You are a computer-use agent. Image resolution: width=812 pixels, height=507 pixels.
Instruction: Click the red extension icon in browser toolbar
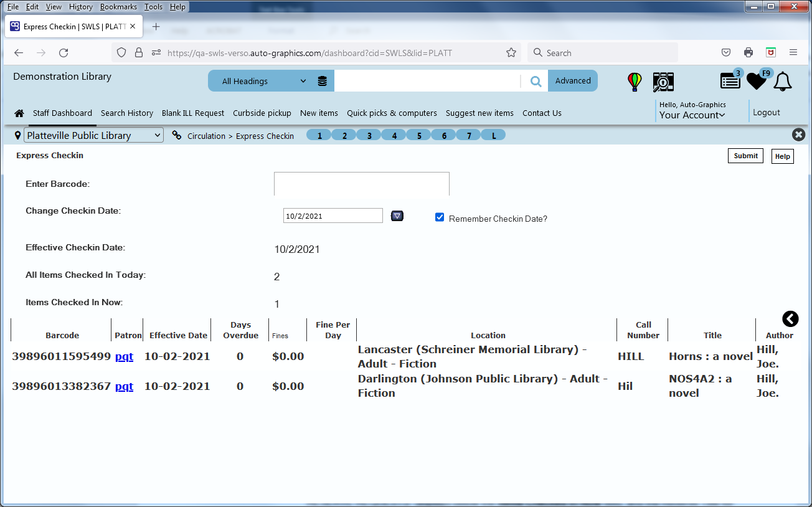click(x=771, y=53)
